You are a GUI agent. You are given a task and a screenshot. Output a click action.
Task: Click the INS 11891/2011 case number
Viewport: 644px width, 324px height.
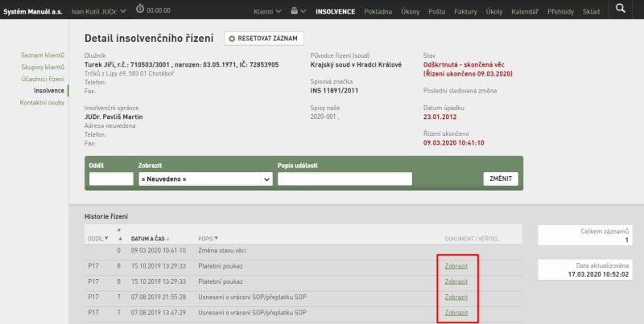(x=334, y=91)
